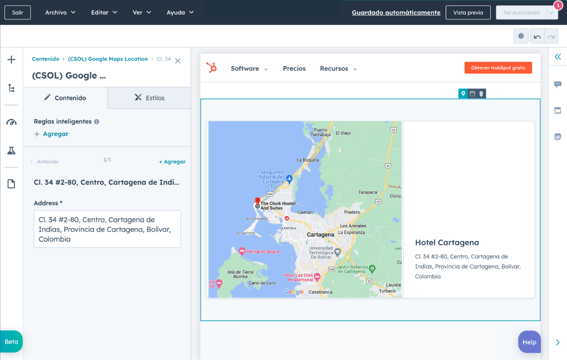Click the Google map thumbnail
Viewport: 567px width, 360px height.
[x=305, y=210]
